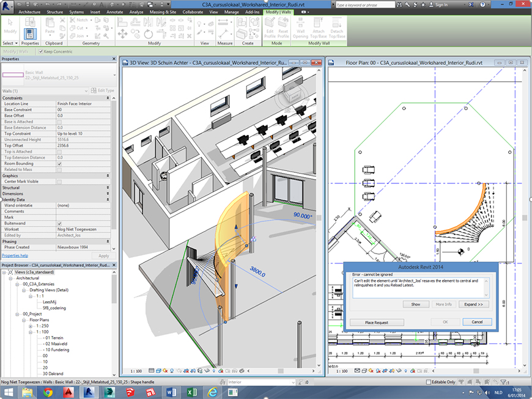Toggle the Room Bounding checkbox

(x=59, y=164)
